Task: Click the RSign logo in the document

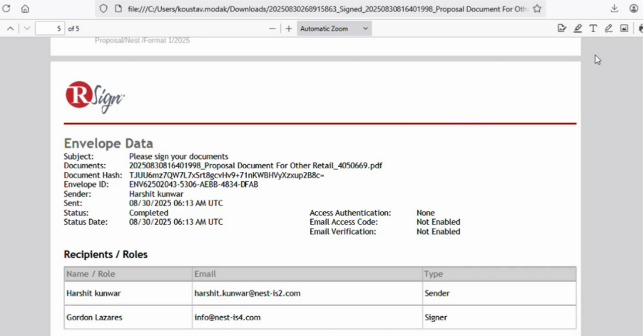Action: point(95,97)
